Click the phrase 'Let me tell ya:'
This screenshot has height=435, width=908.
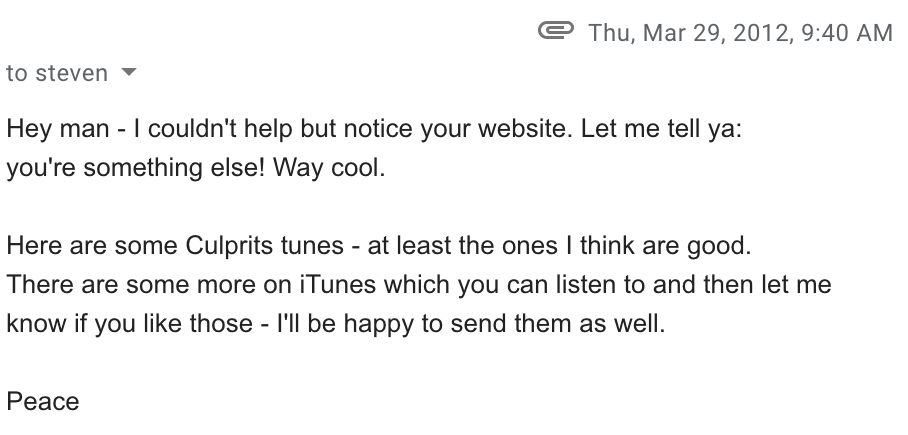(661, 129)
